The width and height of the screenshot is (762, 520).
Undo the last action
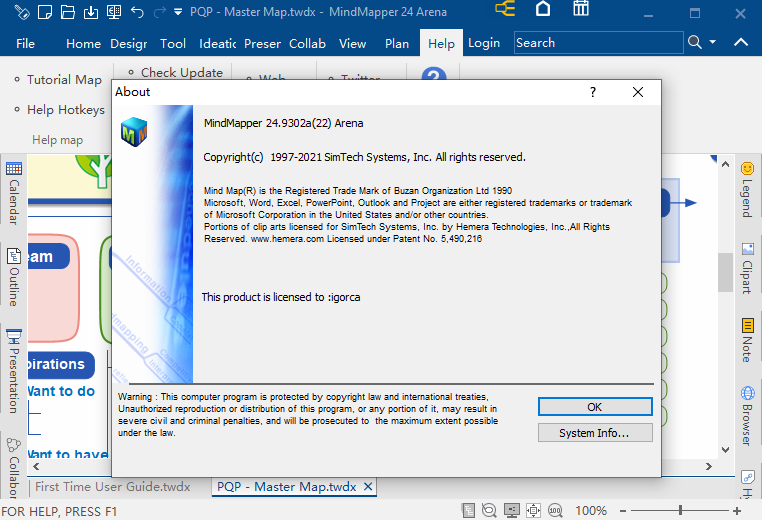pyautogui.click(x=138, y=12)
